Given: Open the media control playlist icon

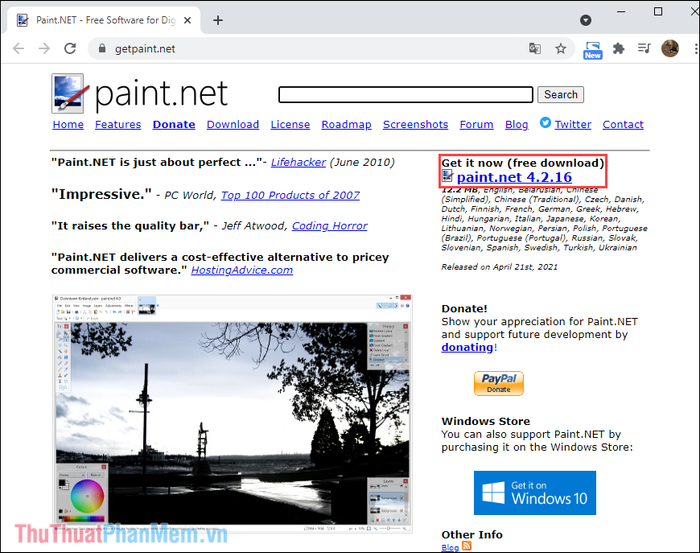Looking at the screenshot, I should click(x=644, y=48).
